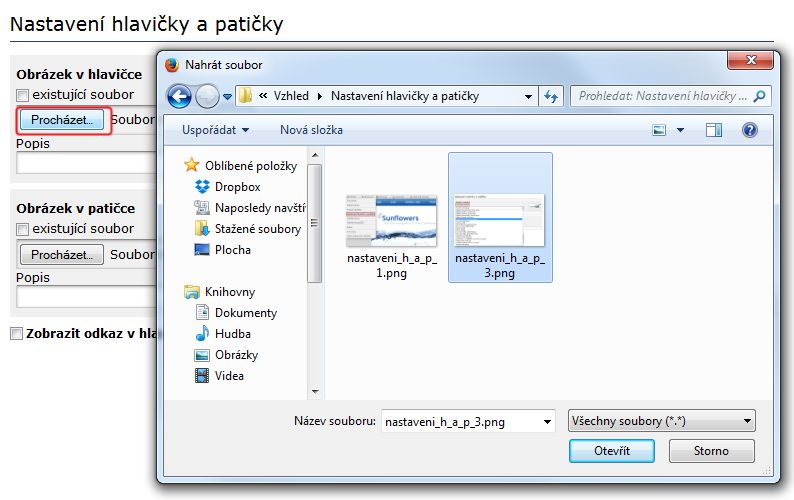Expand the Název souboru filename dropdown
This screenshot has height=500, width=794.
(x=546, y=422)
